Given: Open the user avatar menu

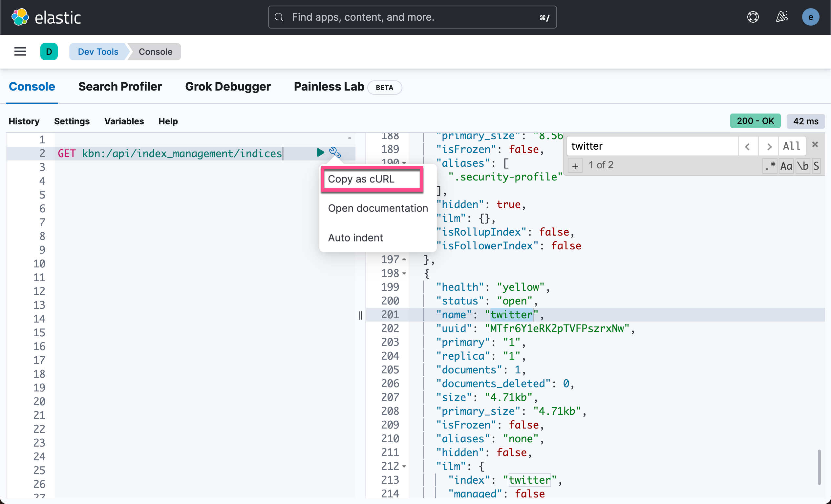Looking at the screenshot, I should pos(810,17).
